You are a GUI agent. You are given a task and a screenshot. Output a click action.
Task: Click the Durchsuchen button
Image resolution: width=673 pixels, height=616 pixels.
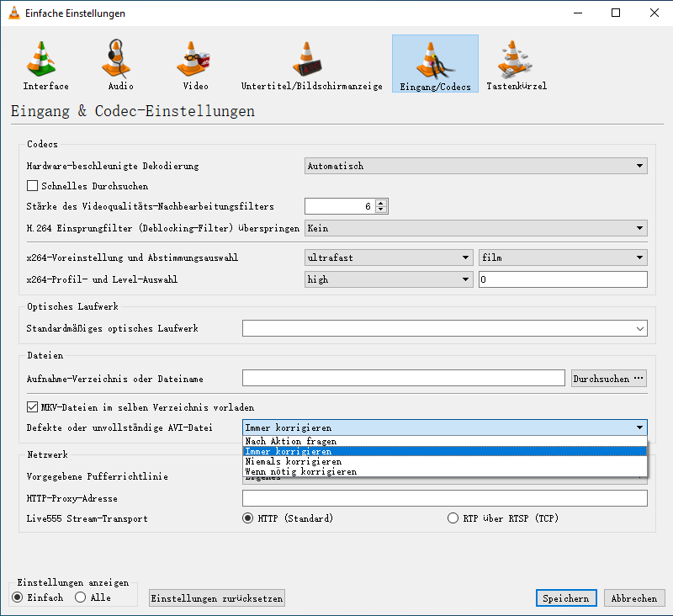[x=608, y=379]
